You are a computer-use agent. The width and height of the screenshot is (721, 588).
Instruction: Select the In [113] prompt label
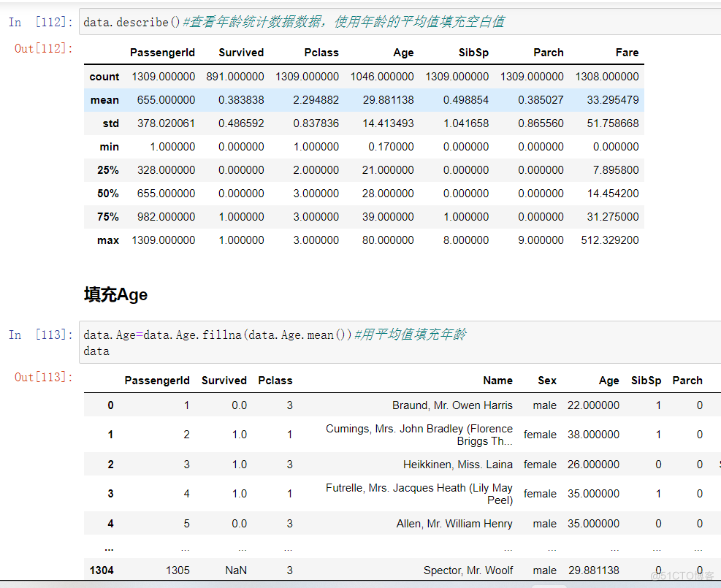pyautogui.click(x=40, y=335)
